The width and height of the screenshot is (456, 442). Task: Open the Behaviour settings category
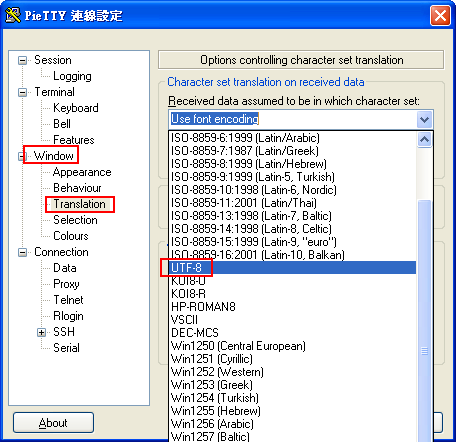tap(77, 188)
